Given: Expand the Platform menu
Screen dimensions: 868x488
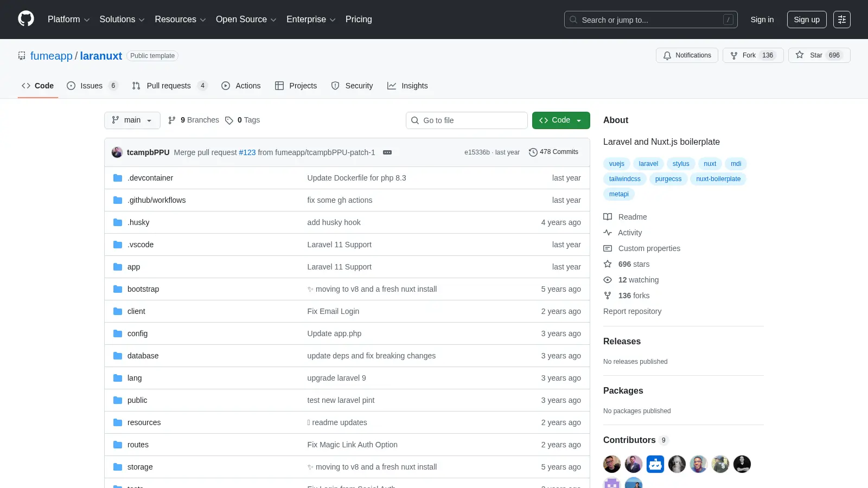Looking at the screenshot, I should click(68, 20).
